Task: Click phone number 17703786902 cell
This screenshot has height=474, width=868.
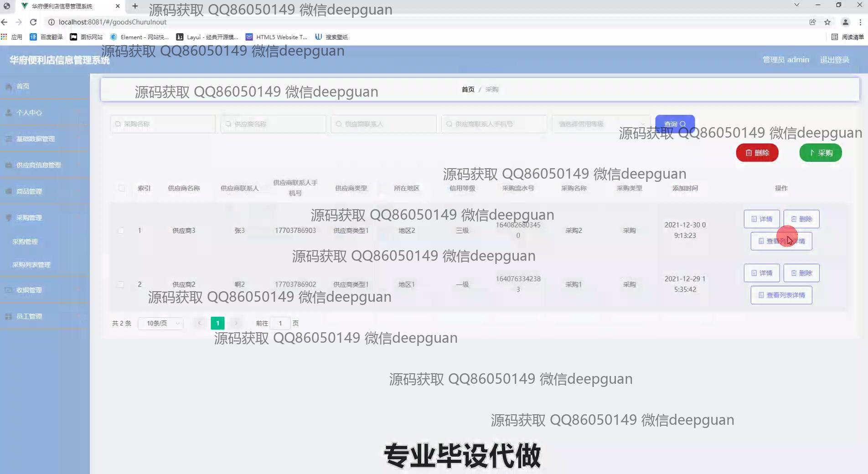Action: point(295,284)
